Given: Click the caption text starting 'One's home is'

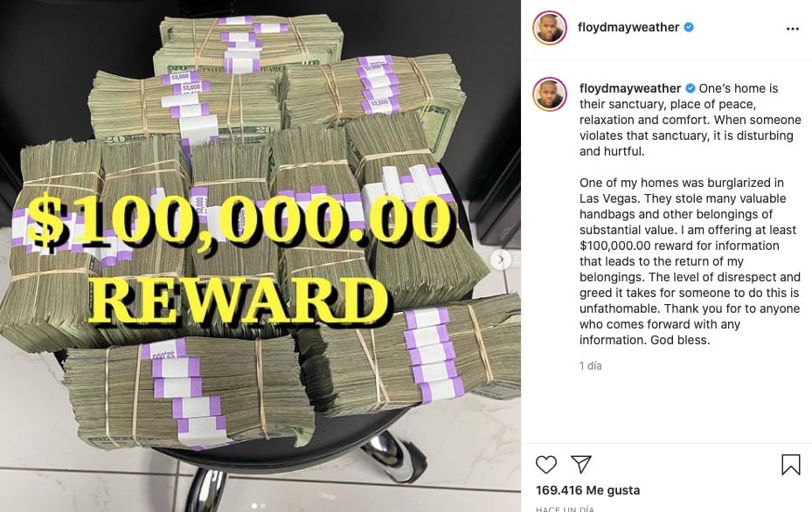Looking at the screenshot, I should [x=691, y=120].
